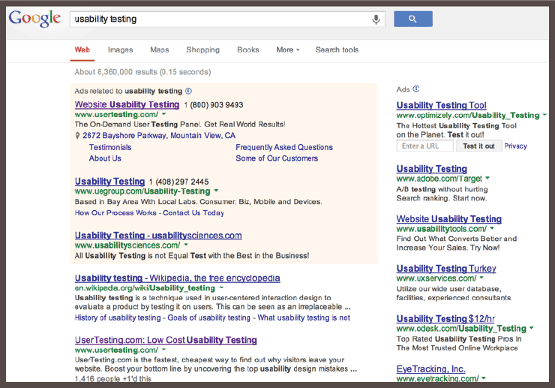Open 'Usability Testing $12/hr' ad
The height and width of the screenshot is (388, 555).
(446, 319)
